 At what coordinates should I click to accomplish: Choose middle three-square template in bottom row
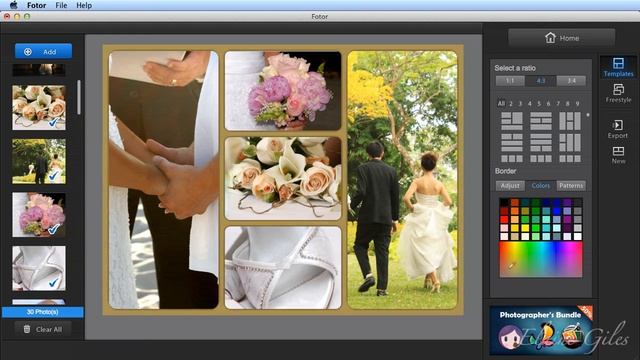click(541, 159)
